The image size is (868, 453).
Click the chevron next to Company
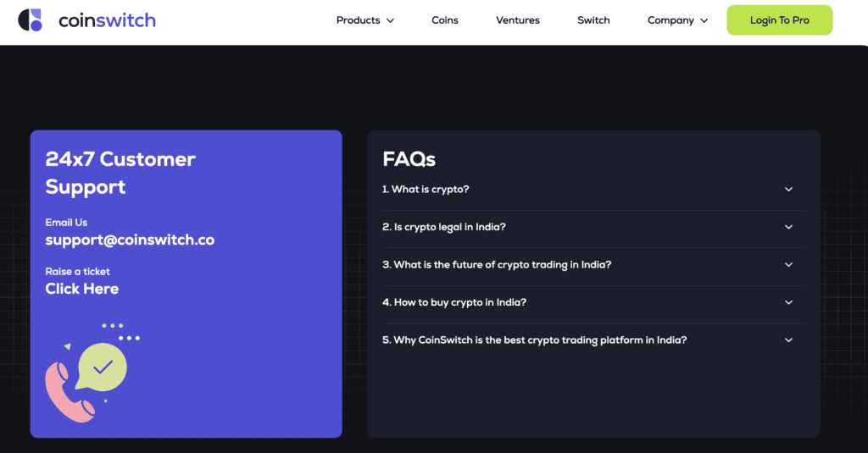tap(704, 21)
